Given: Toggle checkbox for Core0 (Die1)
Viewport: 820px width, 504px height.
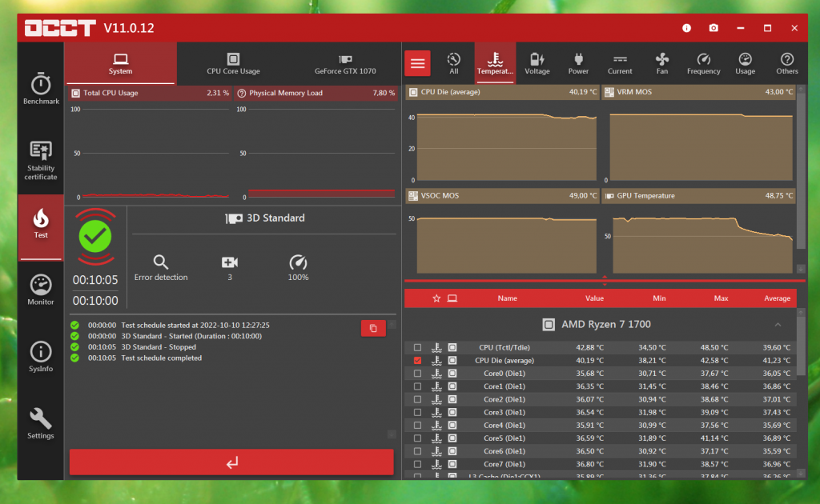Looking at the screenshot, I should coord(417,374).
